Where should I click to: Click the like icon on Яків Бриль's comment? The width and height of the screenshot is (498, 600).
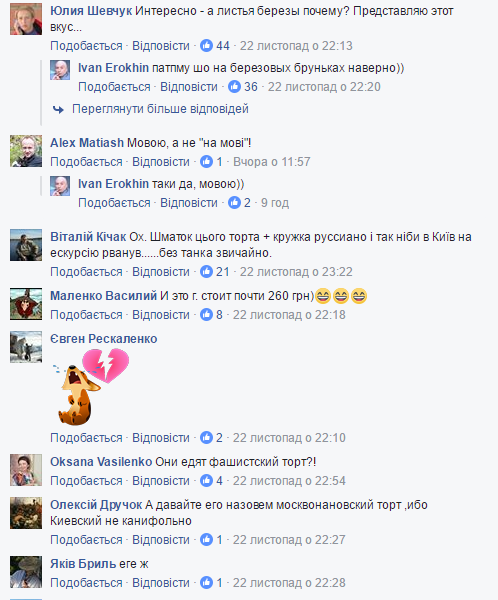pos(206,583)
